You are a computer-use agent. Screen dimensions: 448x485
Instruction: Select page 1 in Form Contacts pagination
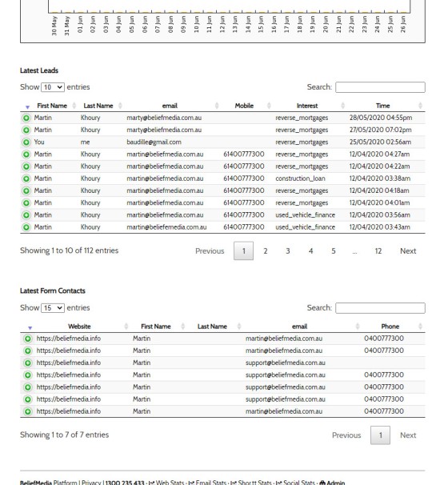click(x=380, y=435)
